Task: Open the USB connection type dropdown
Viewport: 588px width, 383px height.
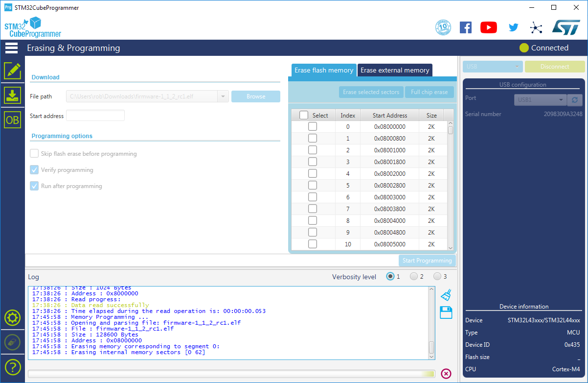Action: [x=493, y=67]
